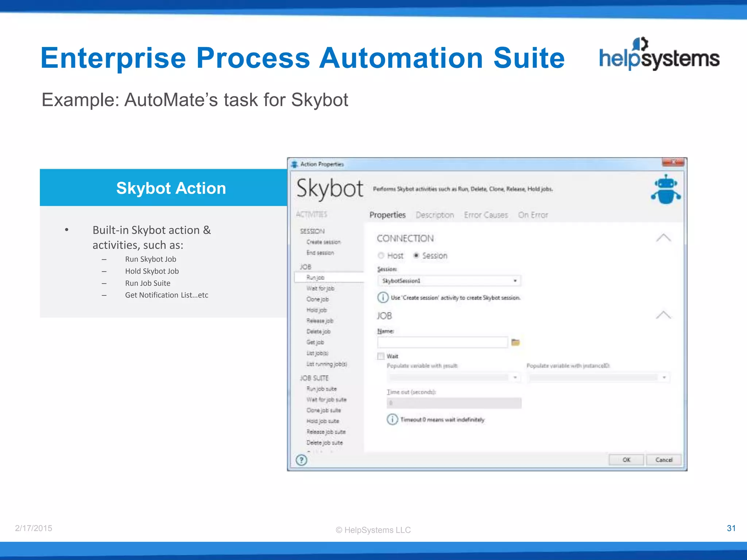Screen dimensions: 747x560
Task: Select Release job activity
Action: point(320,321)
